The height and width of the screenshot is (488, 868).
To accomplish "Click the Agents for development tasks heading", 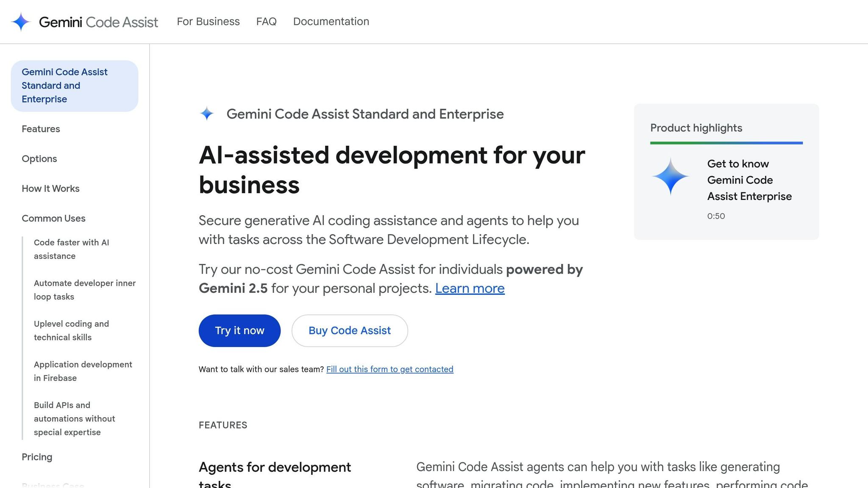I will click(x=275, y=474).
